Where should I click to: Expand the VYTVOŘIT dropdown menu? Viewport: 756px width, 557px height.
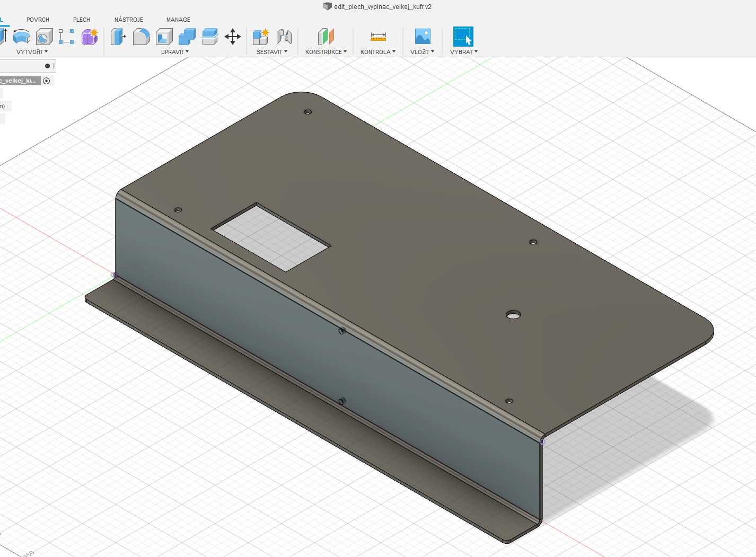32,52
